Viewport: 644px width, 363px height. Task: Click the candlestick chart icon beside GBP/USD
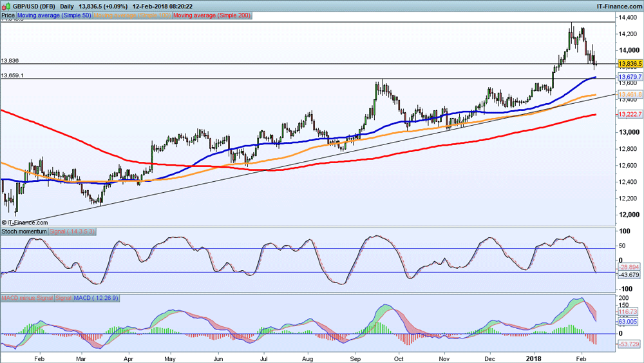pos(6,6)
